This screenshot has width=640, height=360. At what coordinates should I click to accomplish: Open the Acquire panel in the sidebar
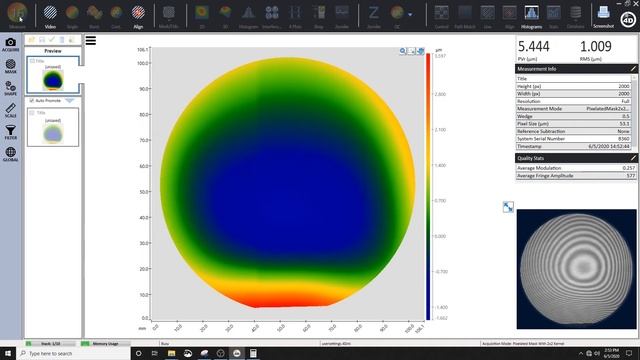point(11,44)
